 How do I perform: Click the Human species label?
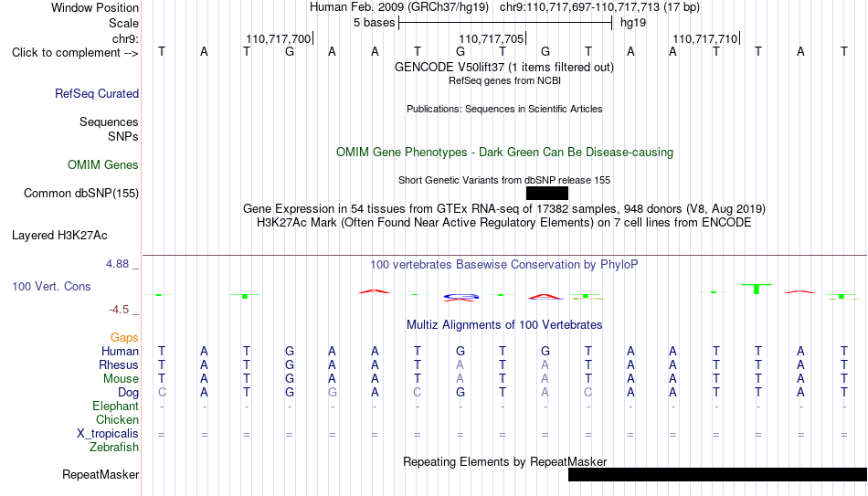pyautogui.click(x=120, y=352)
